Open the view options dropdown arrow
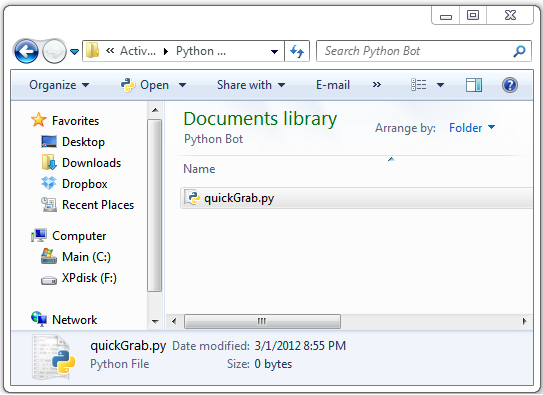 pyautogui.click(x=440, y=85)
